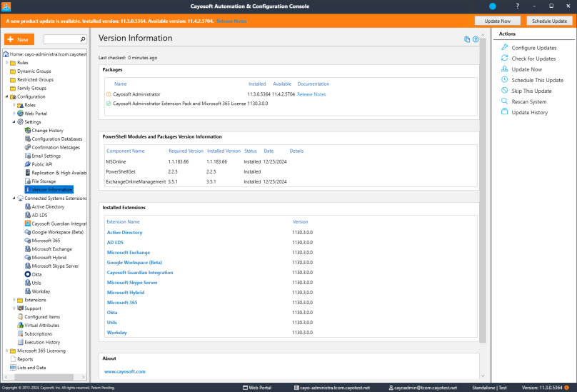Sort by Extension Name column header

[x=123, y=221]
